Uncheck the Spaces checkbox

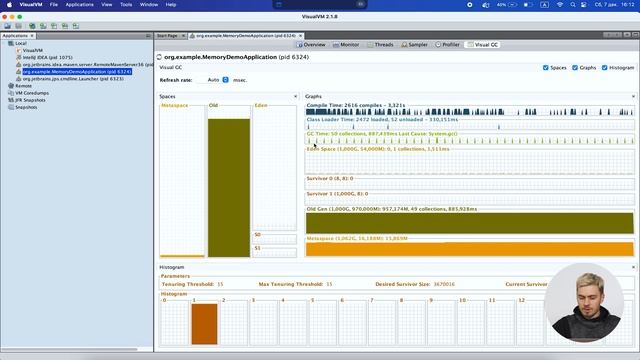pyautogui.click(x=546, y=68)
